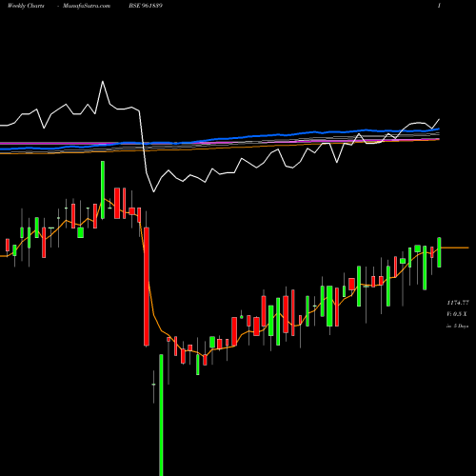The height and width of the screenshot is (476, 476).
Task: Click the tall green candle at the chart bottom
Action: click(161, 415)
